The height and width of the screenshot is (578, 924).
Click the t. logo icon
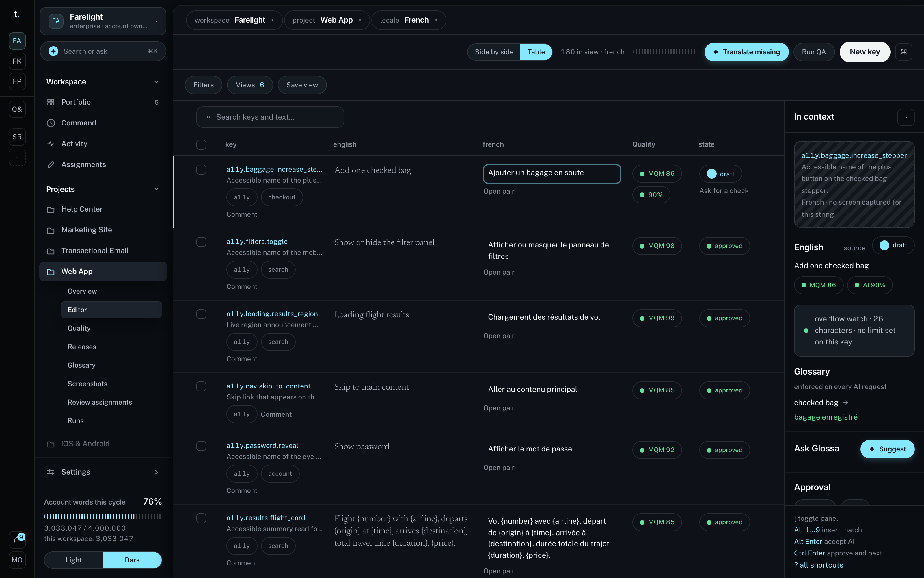17,14
